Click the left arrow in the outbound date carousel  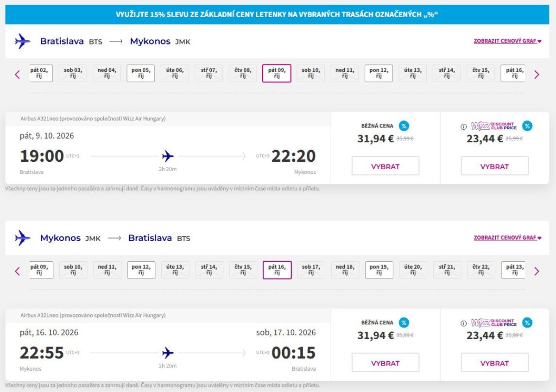[18, 74]
